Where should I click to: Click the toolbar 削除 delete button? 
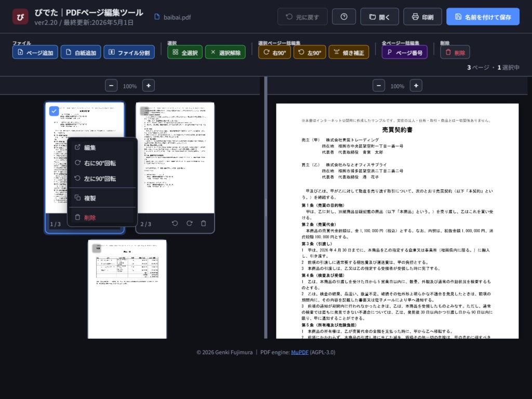click(x=455, y=52)
